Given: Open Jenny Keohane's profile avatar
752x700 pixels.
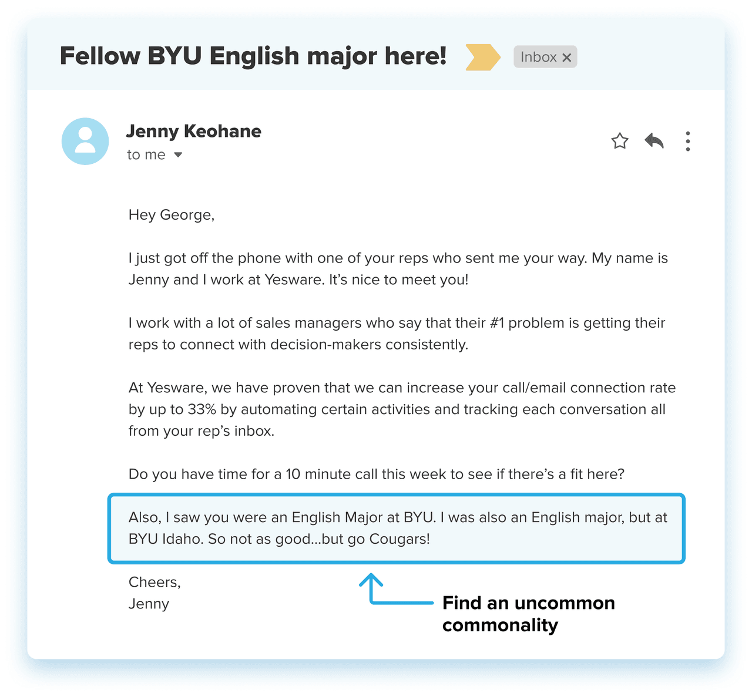Looking at the screenshot, I should pos(85,142).
